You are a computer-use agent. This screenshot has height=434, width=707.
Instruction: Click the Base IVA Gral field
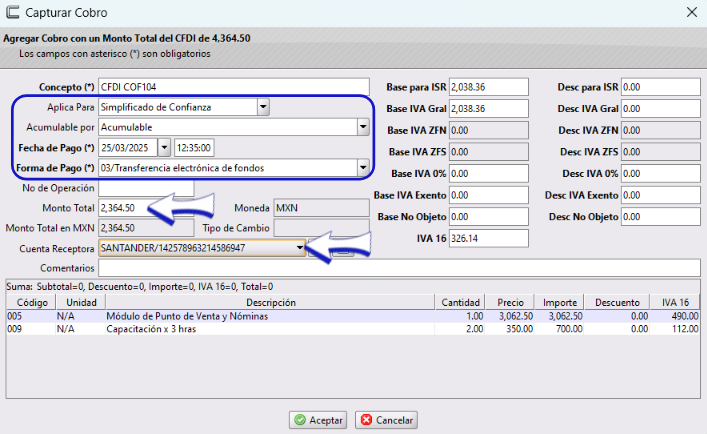tap(489, 109)
